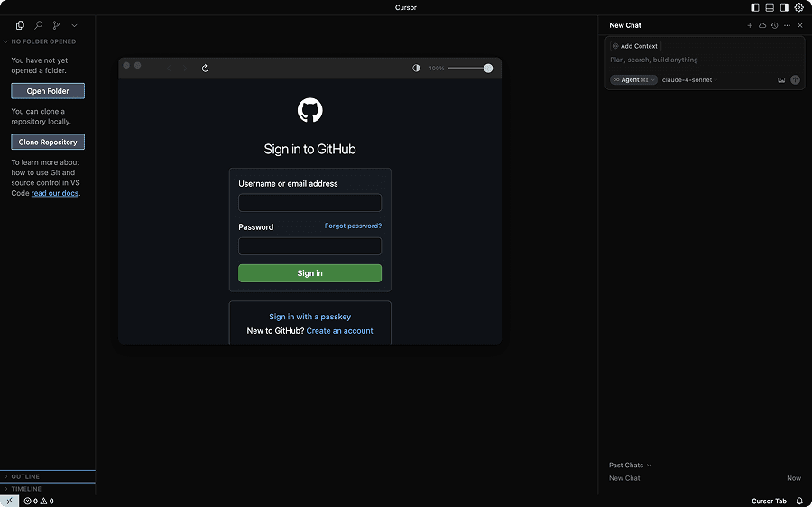This screenshot has height=507, width=812.
Task: Click the Add Context button
Action: pyautogui.click(x=635, y=46)
